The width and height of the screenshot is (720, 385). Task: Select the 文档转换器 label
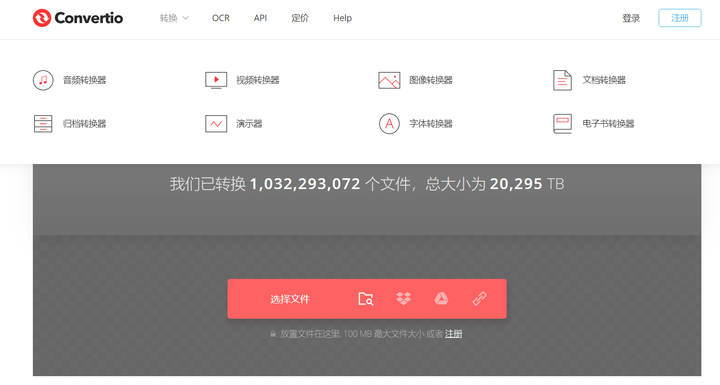[604, 80]
